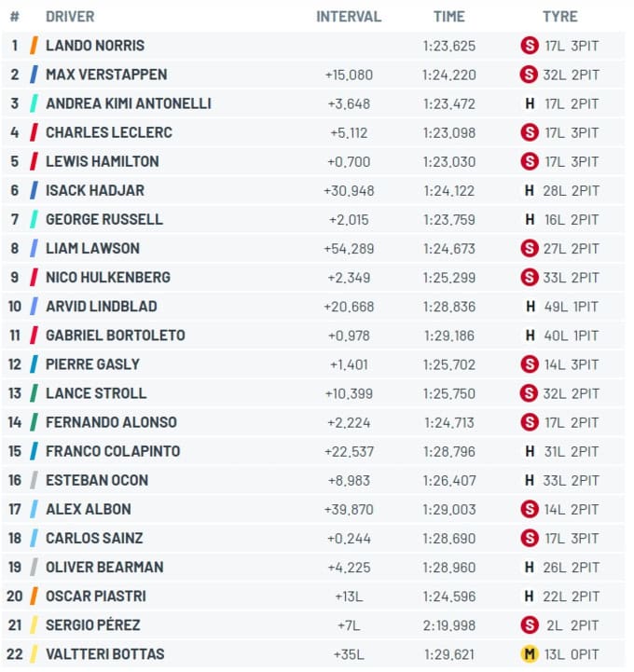Sort by the DRIVER column header
The image size is (634, 672).
pos(70,17)
